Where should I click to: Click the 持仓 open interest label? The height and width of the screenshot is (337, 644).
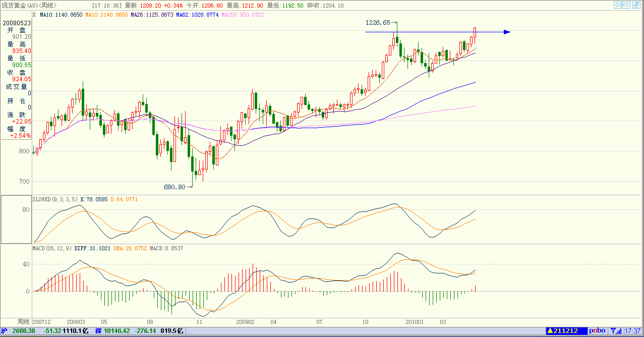coord(16,101)
